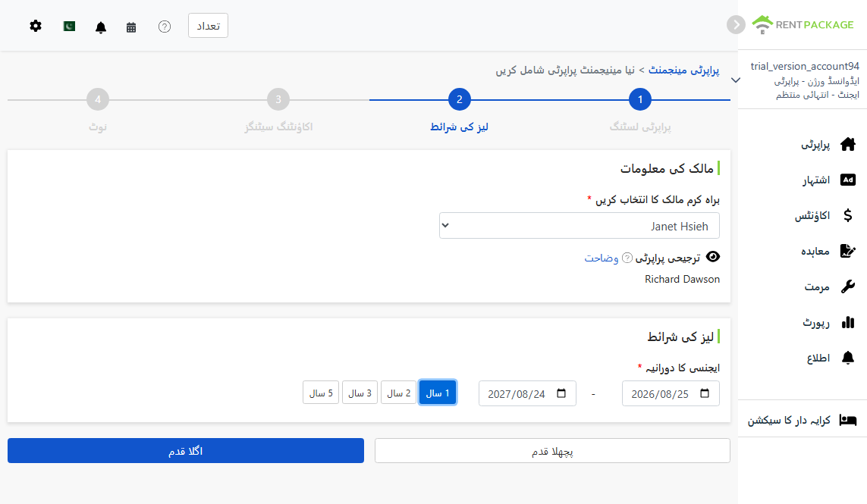Click the help question mark icon

click(x=164, y=27)
